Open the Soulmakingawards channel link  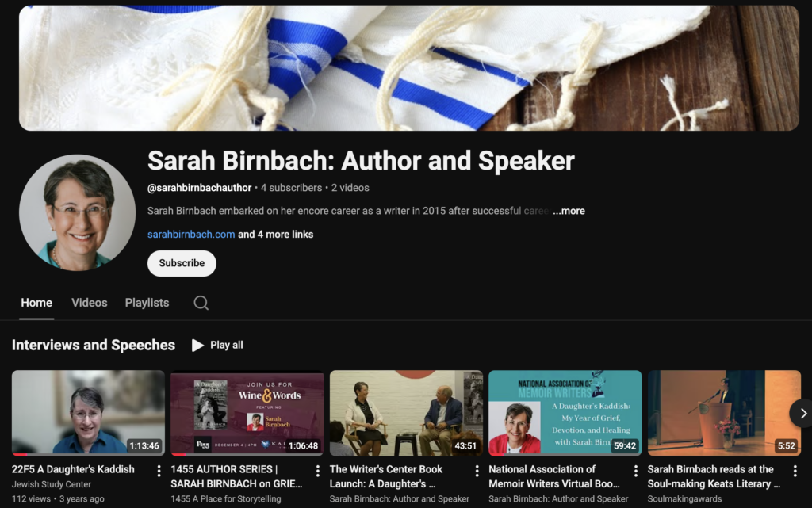684,498
